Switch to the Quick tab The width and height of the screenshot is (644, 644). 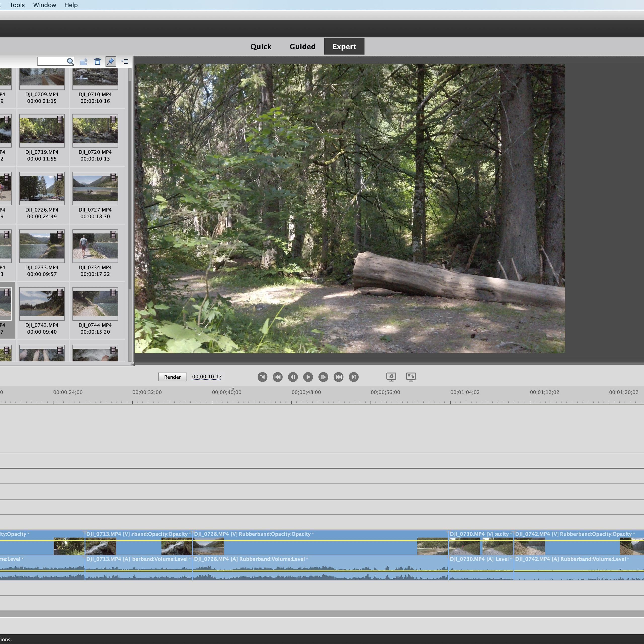click(261, 46)
